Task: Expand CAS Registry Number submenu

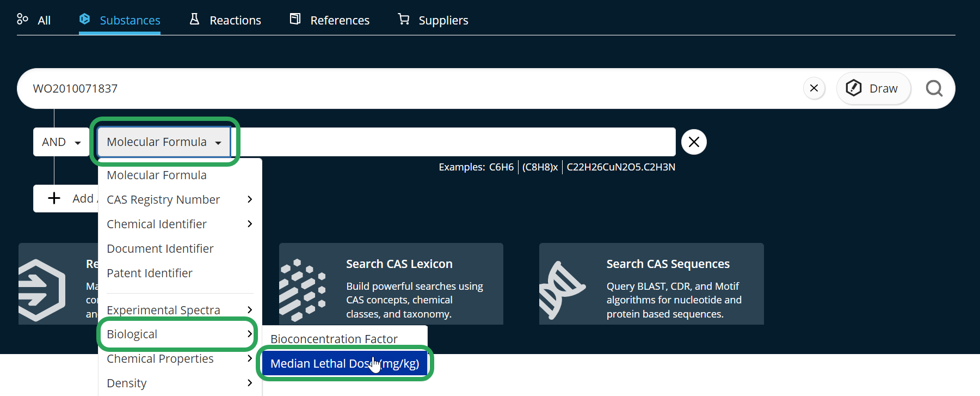Action: [x=180, y=199]
